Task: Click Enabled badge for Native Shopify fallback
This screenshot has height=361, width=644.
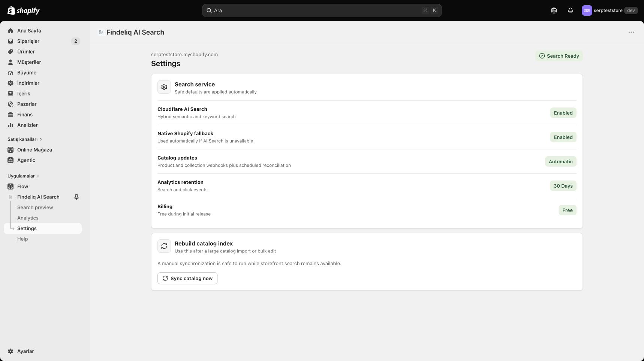Action: click(x=563, y=137)
